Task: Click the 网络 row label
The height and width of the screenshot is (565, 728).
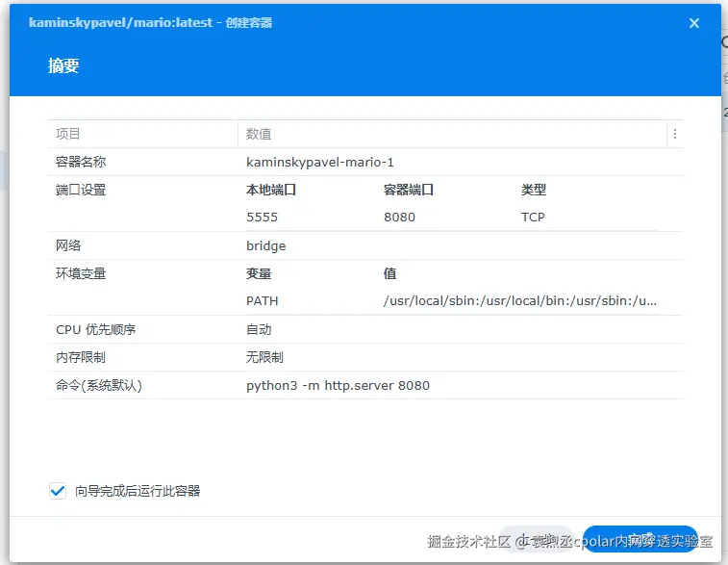Action: click(68, 245)
